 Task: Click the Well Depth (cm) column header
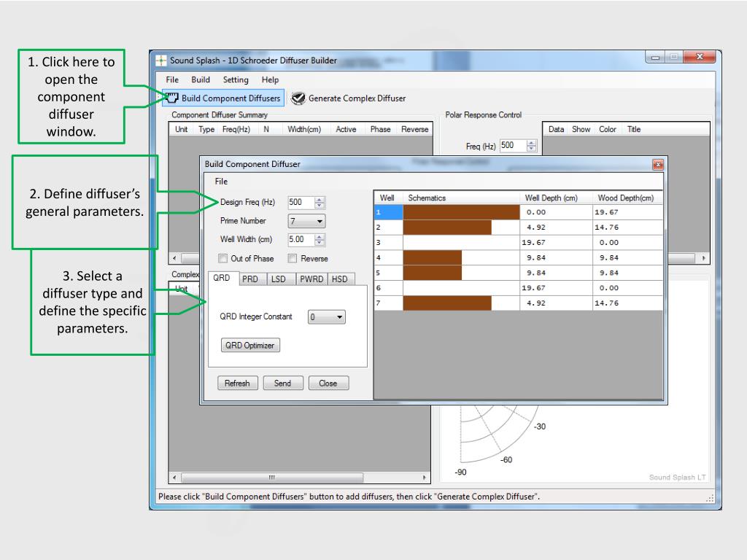pyautogui.click(x=556, y=198)
